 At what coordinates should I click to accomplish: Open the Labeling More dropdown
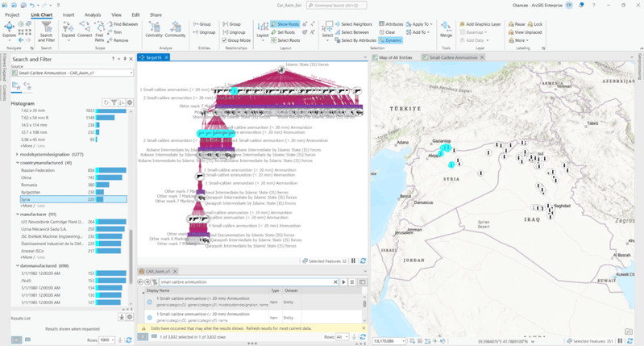click(x=518, y=40)
